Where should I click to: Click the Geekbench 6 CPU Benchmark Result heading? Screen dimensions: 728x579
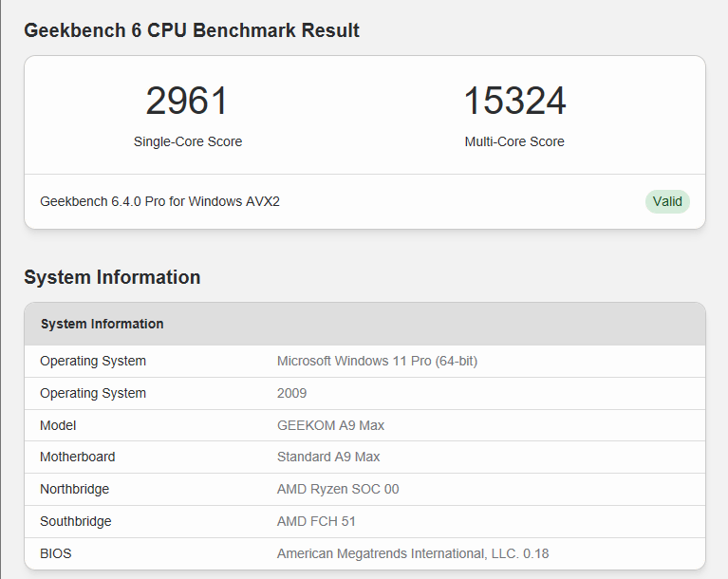(192, 30)
